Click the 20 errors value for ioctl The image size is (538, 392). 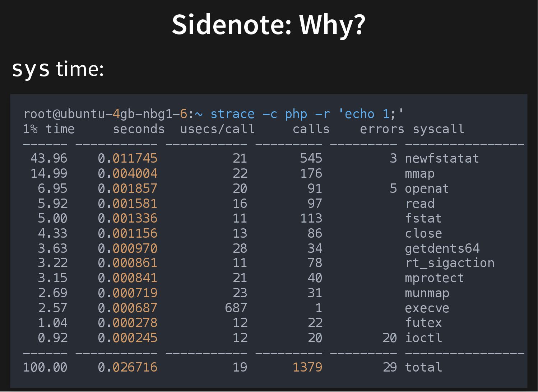coord(390,338)
